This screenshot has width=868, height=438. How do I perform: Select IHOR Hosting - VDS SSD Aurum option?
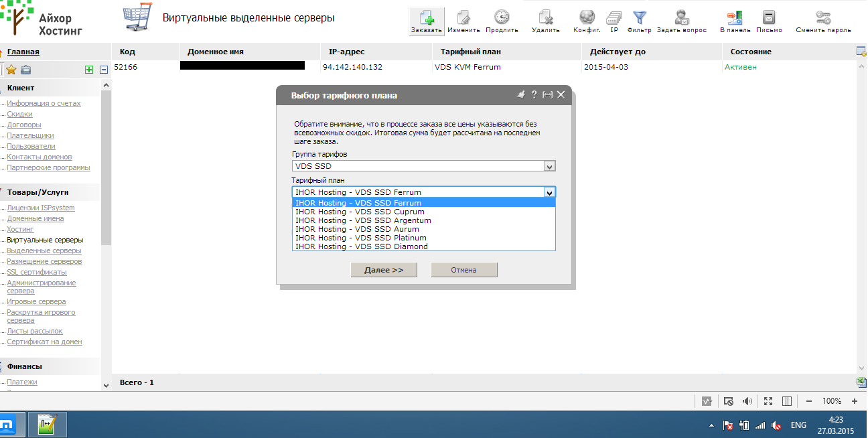tap(423, 229)
